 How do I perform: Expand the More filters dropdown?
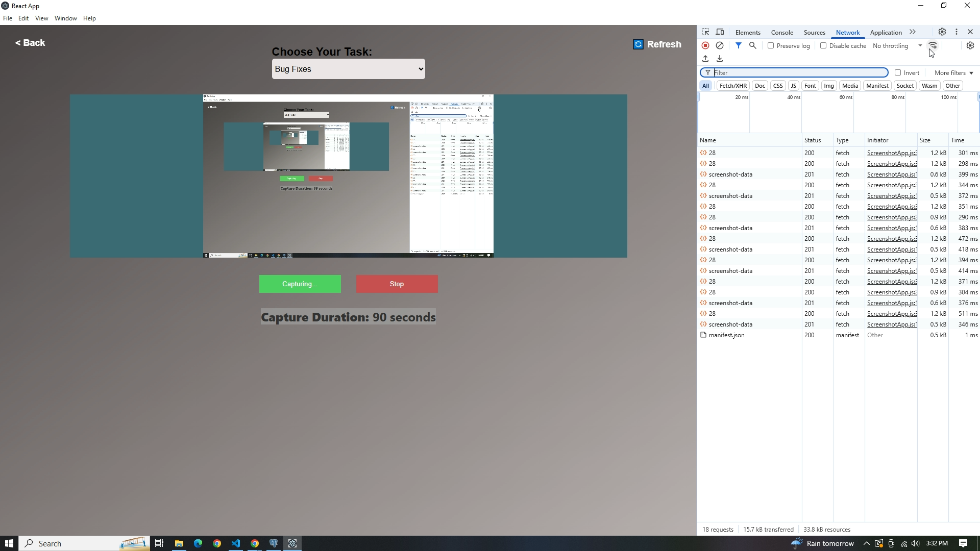953,73
